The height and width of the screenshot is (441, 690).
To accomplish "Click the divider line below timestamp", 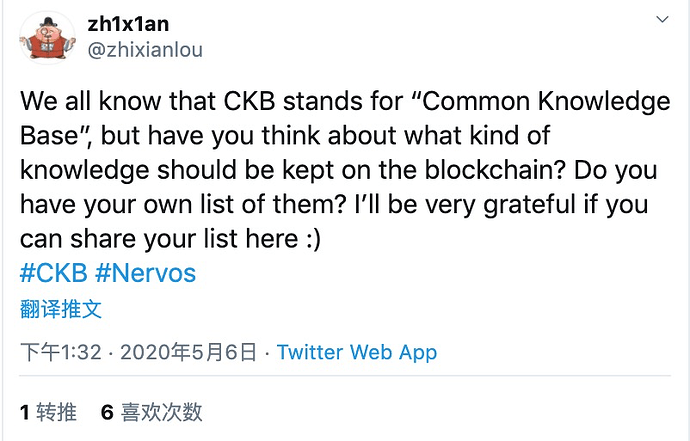I will point(345,376).
